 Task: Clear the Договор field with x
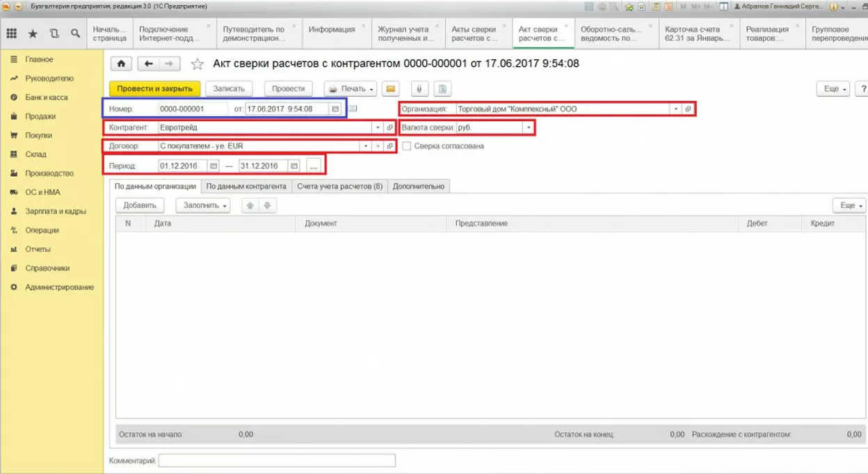click(378, 147)
